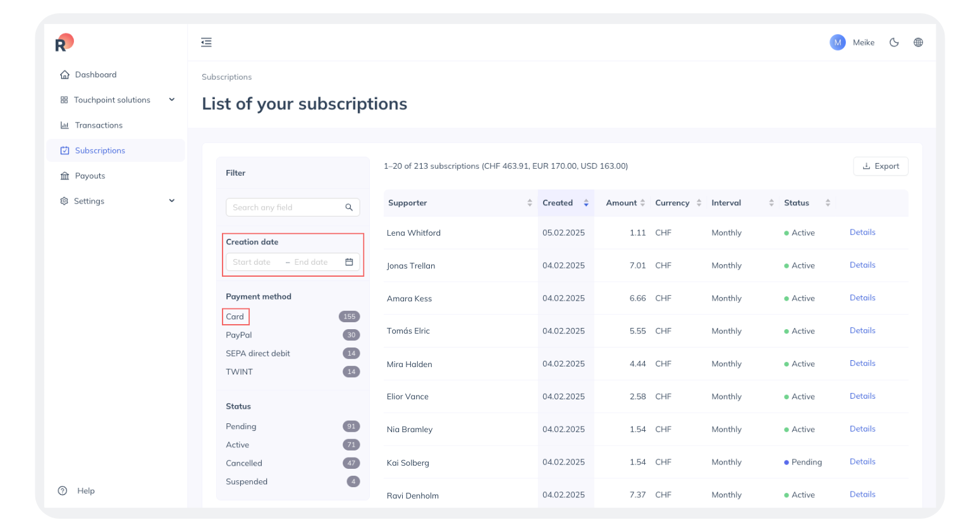Click supporter name Lena Whitford
This screenshot has width=980, height=532.
(413, 233)
